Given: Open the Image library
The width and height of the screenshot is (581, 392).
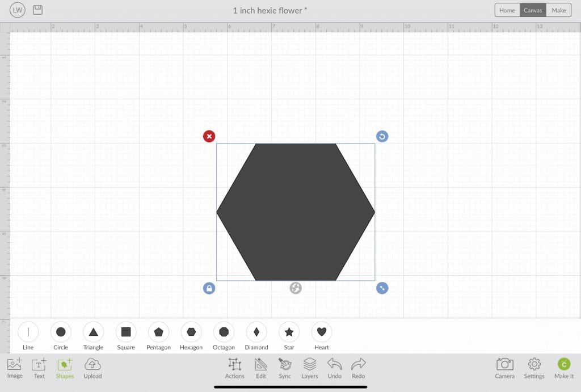Looking at the screenshot, I should (x=15, y=368).
